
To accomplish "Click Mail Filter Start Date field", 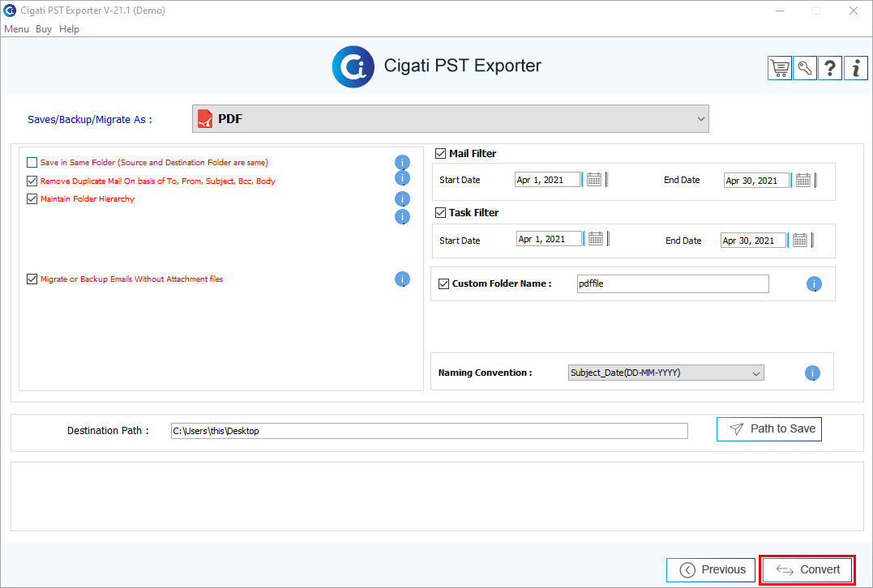I will (548, 180).
